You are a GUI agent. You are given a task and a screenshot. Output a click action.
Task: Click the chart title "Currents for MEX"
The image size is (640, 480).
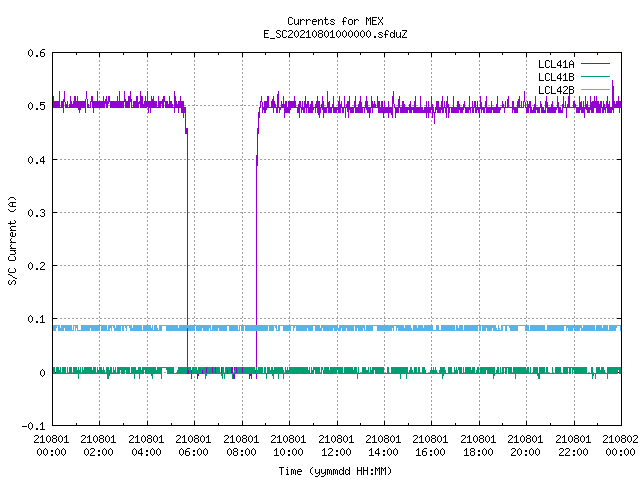335,21
